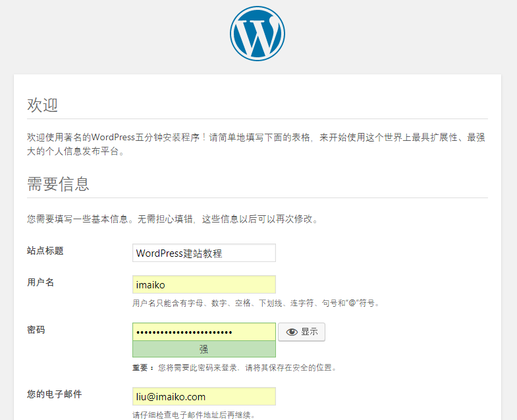Click the password input field

[204, 332]
